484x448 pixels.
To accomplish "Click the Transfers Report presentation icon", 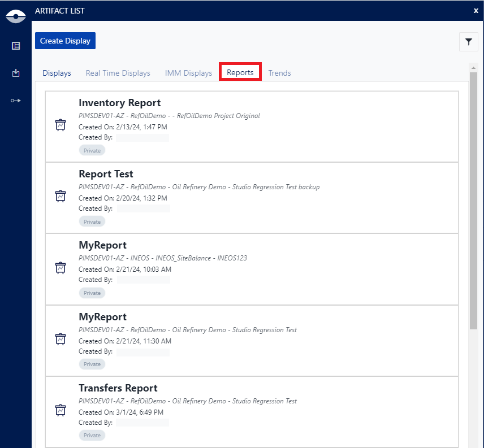I will 60,410.
